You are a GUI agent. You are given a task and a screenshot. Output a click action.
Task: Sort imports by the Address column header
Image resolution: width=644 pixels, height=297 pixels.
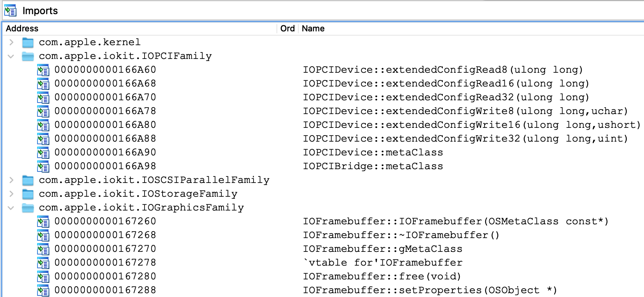point(140,28)
